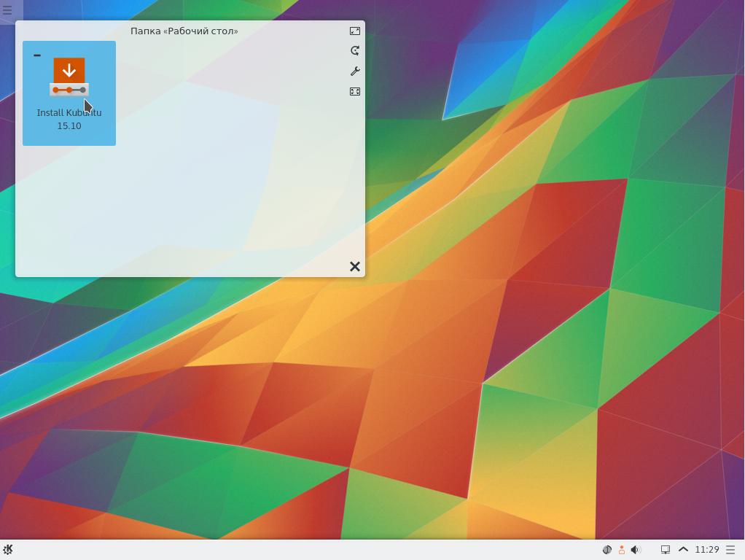Select the Install Kubuntu 15.10 installer icon
The width and height of the screenshot is (745, 560).
(69, 77)
